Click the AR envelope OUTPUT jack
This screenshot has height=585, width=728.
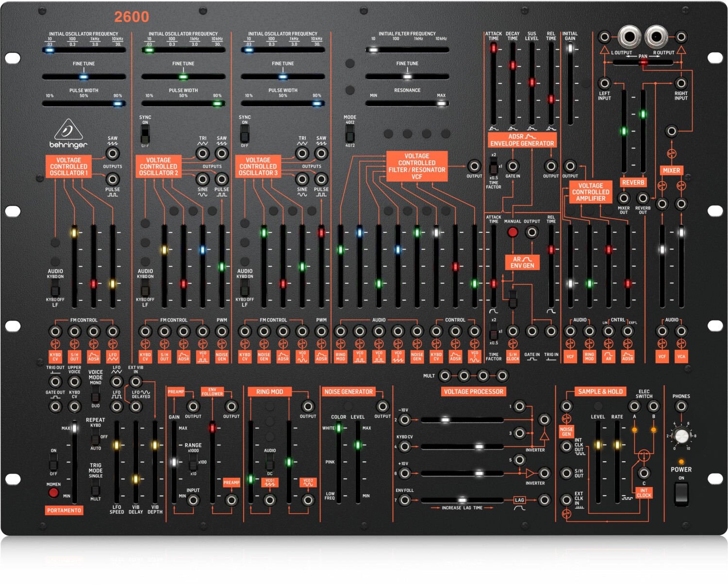click(532, 232)
